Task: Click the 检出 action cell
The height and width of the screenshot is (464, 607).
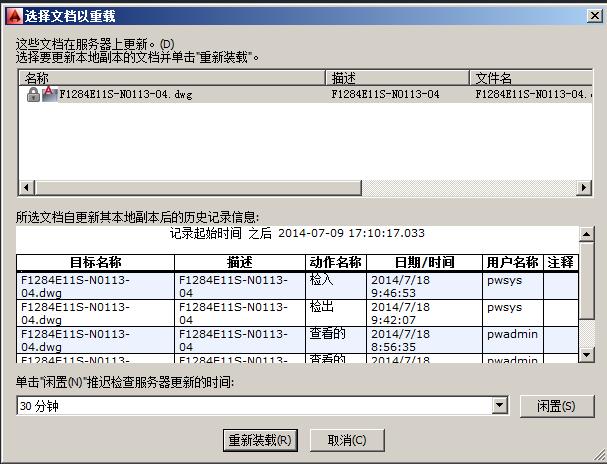Action: (x=336, y=313)
